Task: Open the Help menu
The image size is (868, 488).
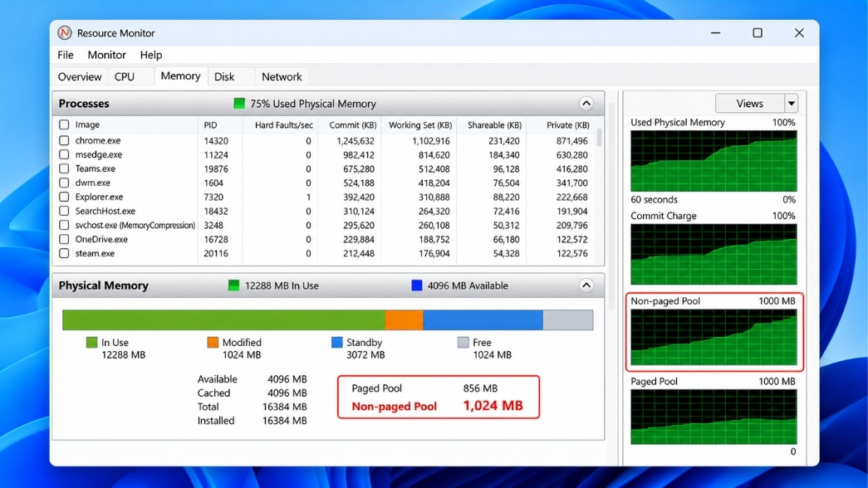Action: (151, 55)
